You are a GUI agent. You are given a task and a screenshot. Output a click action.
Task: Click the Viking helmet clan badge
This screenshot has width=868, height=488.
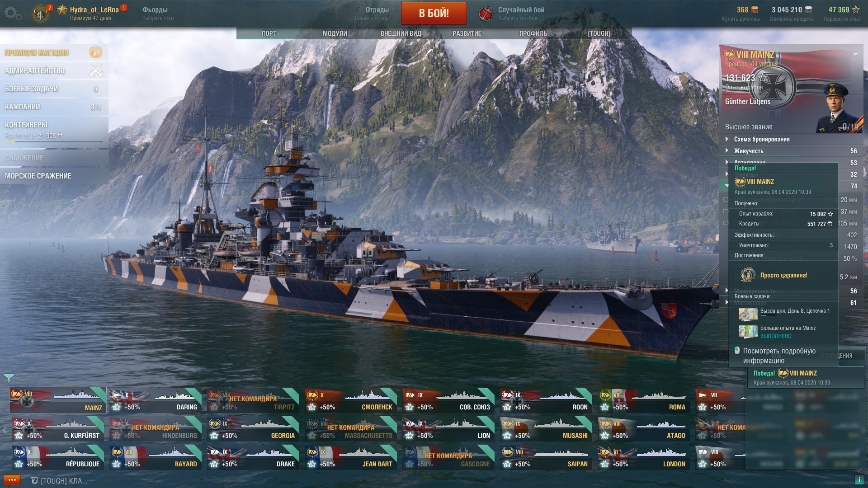click(x=40, y=14)
